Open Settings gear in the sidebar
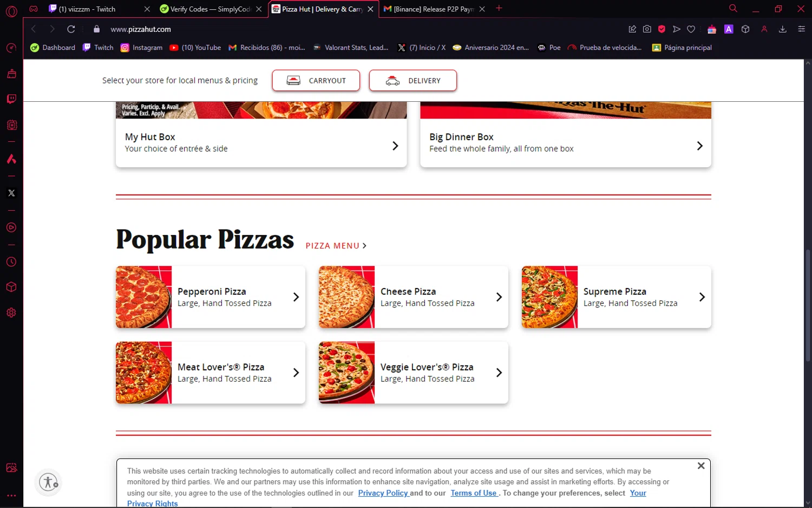This screenshot has width=812, height=508. (x=11, y=312)
